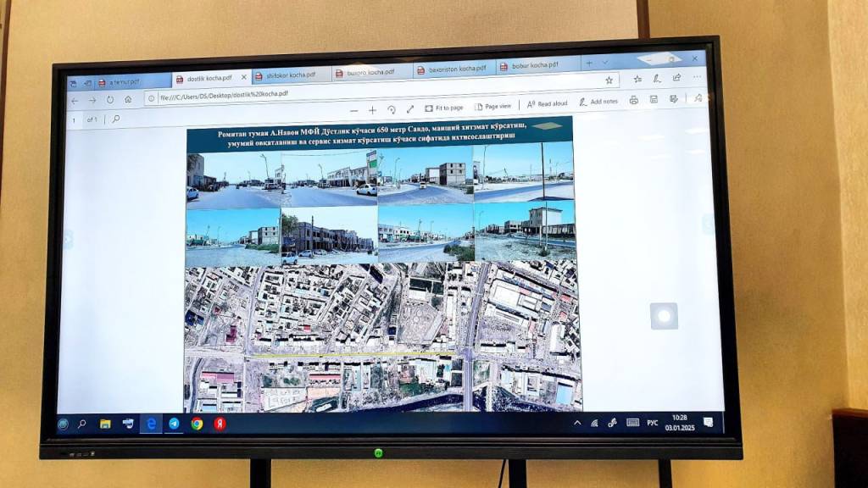Screen dimensions: 868x488
Task: Click the Save icon in PDF toolbar
Action: point(654,99)
